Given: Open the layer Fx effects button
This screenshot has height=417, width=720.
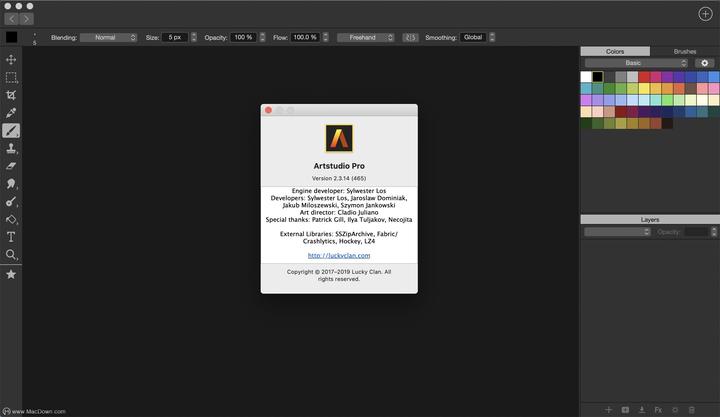Looking at the screenshot, I should coord(658,410).
